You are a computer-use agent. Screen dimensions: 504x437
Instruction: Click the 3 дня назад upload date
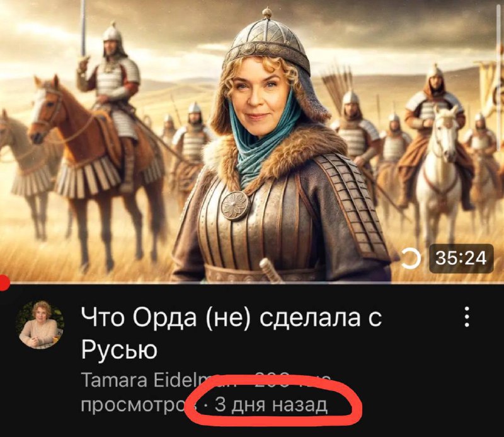point(271,405)
